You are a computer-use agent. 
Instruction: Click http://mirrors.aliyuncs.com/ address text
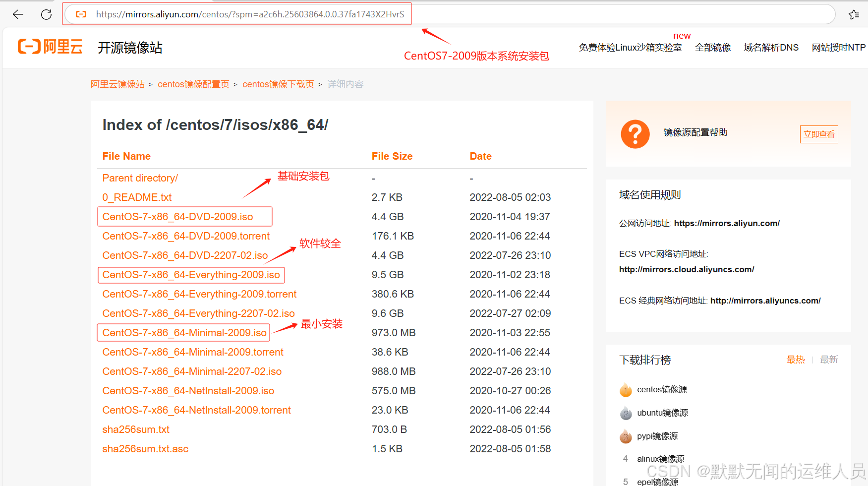tap(765, 301)
